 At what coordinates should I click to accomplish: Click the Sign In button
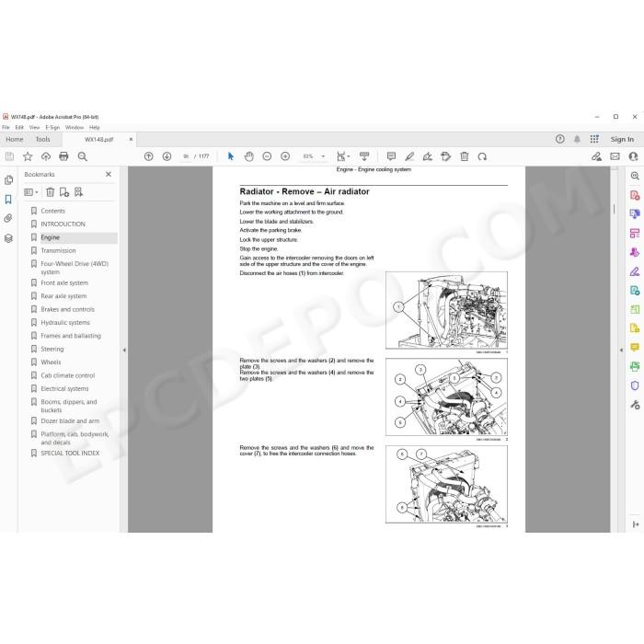point(622,139)
